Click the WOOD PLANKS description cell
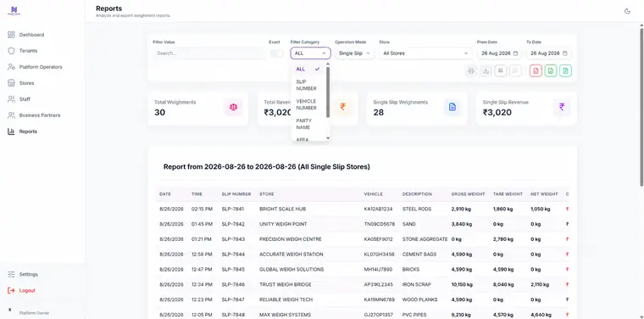The width and height of the screenshot is (644, 319). [x=419, y=299]
